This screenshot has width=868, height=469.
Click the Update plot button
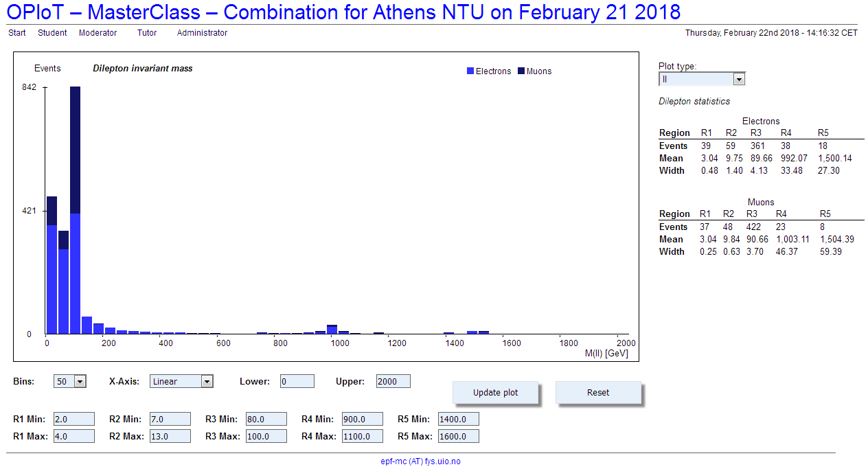pyautogui.click(x=495, y=393)
